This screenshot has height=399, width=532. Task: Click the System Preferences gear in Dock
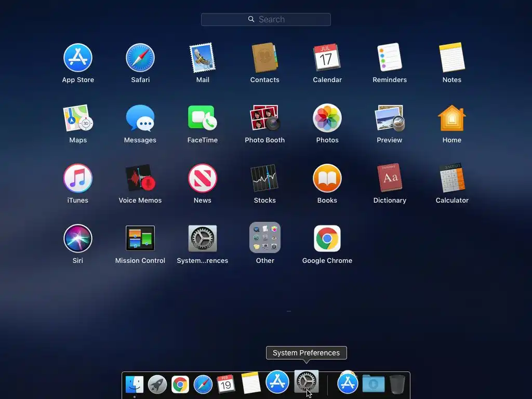tap(307, 381)
